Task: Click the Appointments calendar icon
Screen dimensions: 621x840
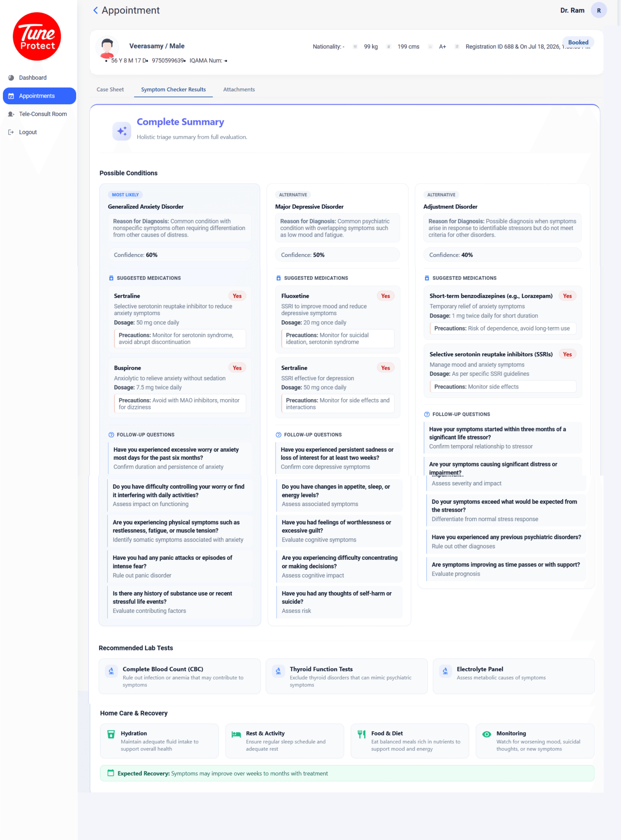Action: pos(11,96)
